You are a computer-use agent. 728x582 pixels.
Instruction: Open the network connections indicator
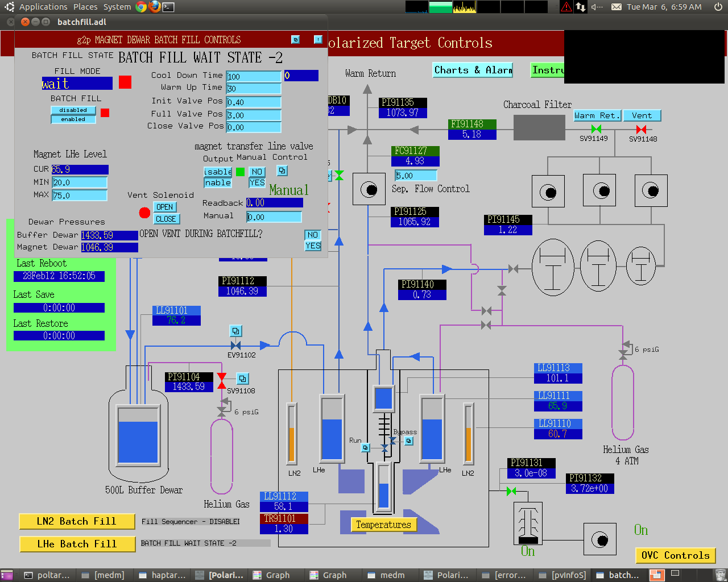581,7
